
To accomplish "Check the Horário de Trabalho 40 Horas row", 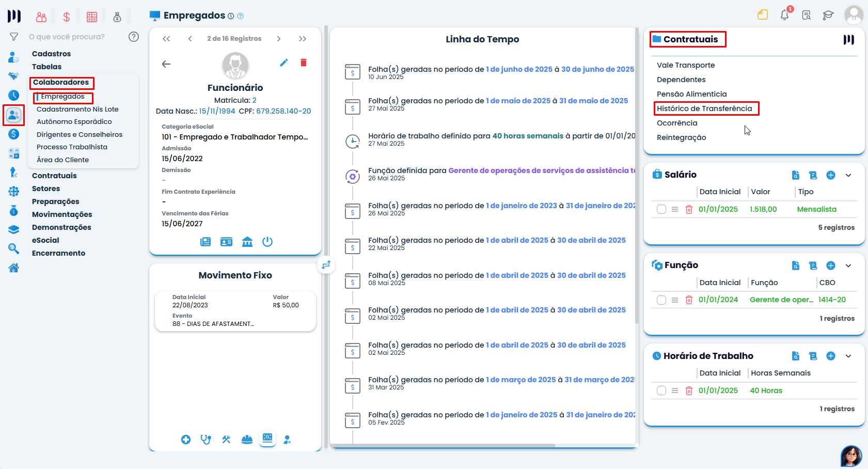I will (661, 390).
